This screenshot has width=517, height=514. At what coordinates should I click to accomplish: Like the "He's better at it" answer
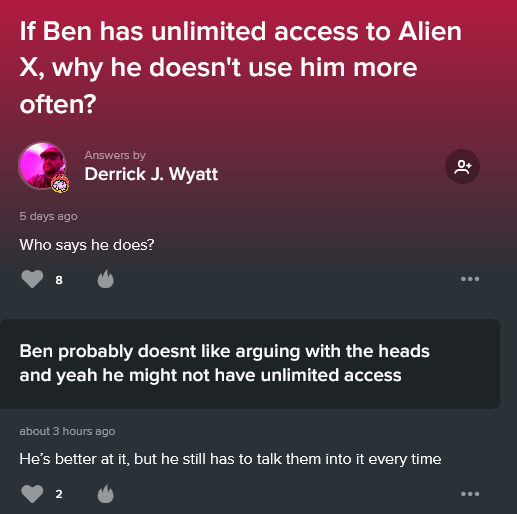32,494
